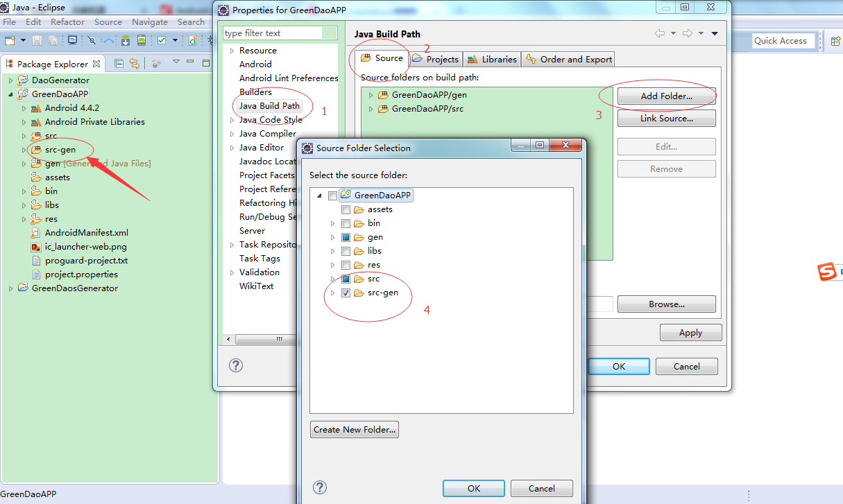This screenshot has width=843, height=504.
Task: Expand DaoGenerator project in Package Explorer
Action: point(10,80)
